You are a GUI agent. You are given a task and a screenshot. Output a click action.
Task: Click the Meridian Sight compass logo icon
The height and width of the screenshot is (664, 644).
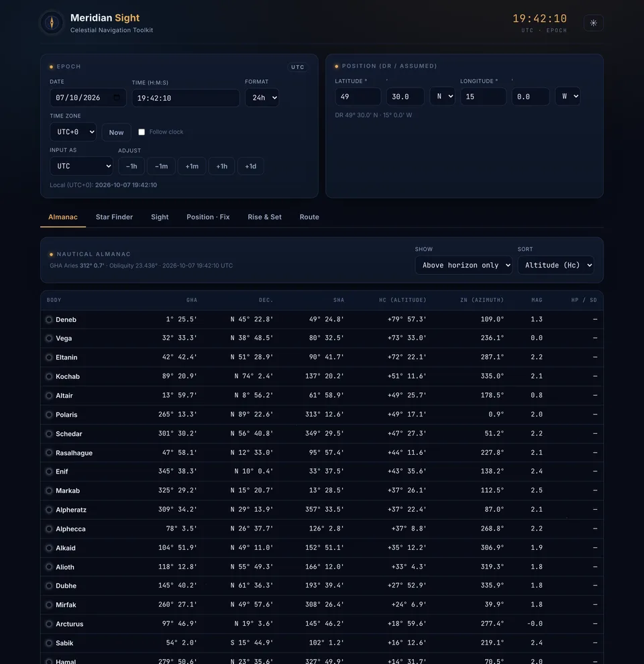point(52,22)
